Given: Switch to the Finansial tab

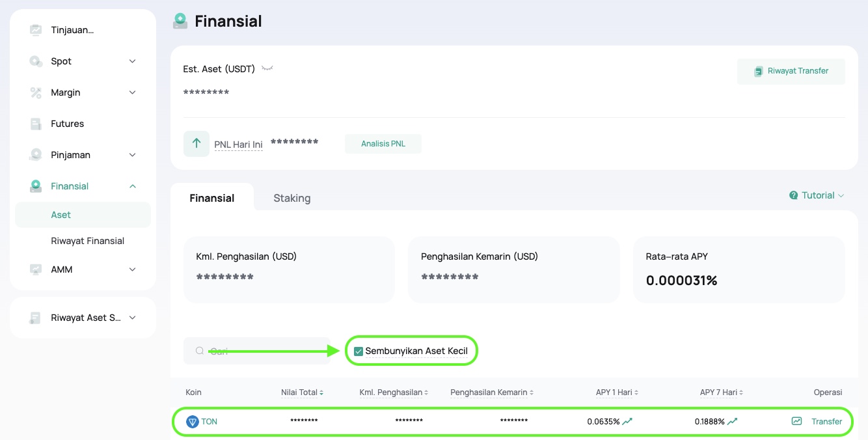Looking at the screenshot, I should (x=212, y=198).
